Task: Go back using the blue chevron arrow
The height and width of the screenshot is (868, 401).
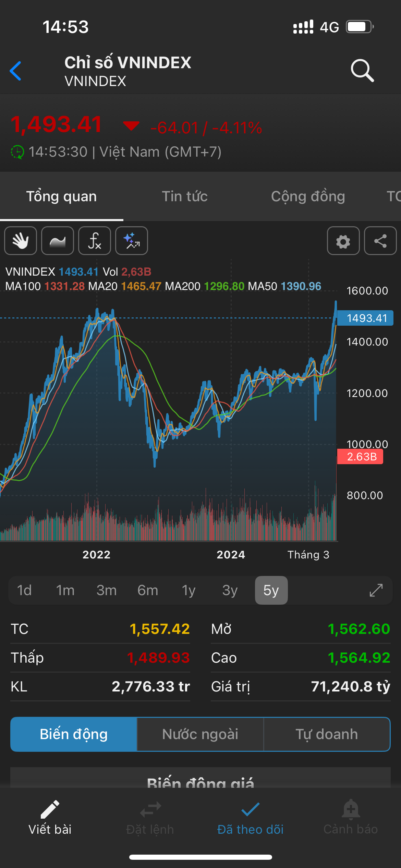Action: pyautogui.click(x=15, y=71)
